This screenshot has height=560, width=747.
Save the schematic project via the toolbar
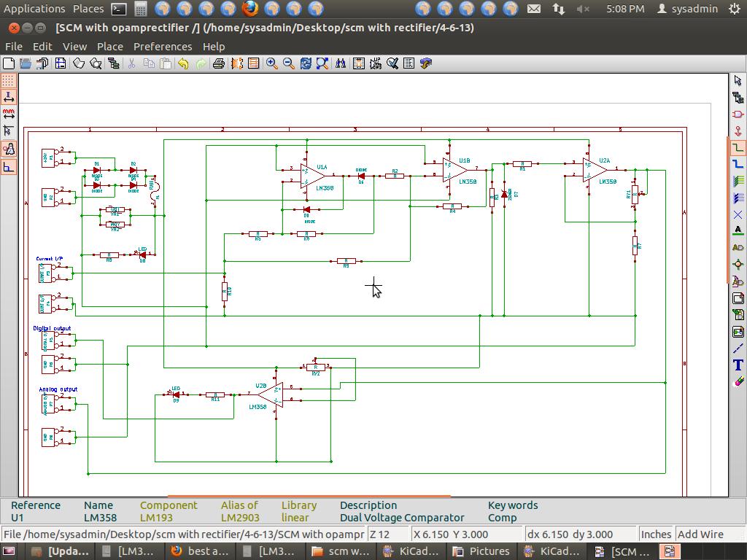point(42,63)
